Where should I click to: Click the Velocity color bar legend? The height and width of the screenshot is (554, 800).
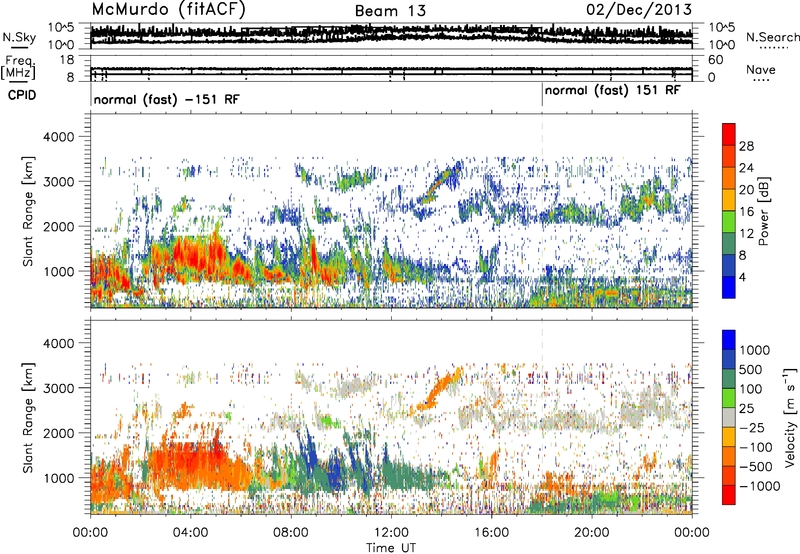[729, 417]
